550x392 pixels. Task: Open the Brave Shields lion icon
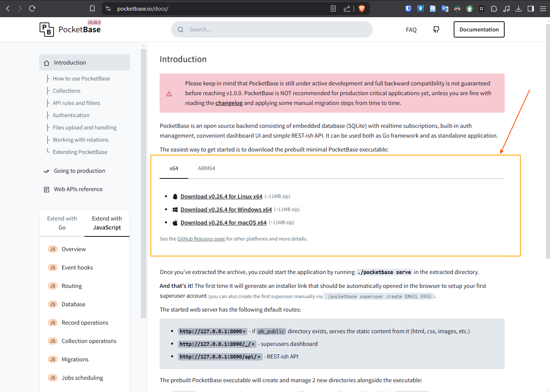click(x=361, y=9)
